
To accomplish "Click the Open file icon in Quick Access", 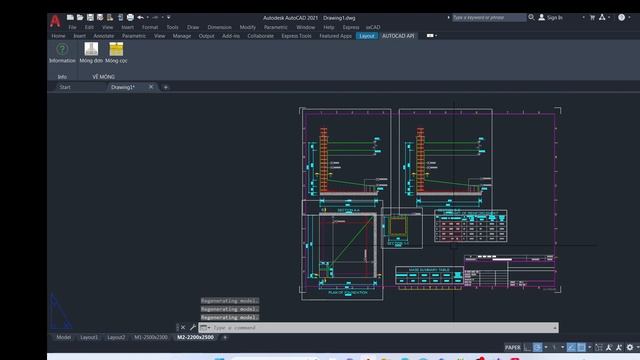I will pos(80,17).
